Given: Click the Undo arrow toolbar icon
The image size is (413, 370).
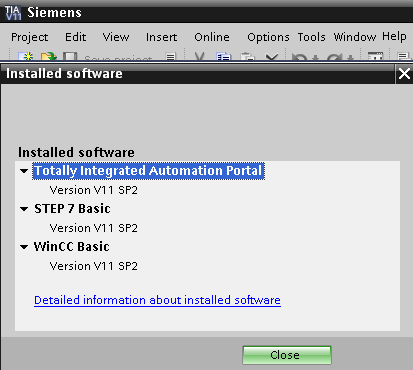Looking at the screenshot, I should [300, 57].
